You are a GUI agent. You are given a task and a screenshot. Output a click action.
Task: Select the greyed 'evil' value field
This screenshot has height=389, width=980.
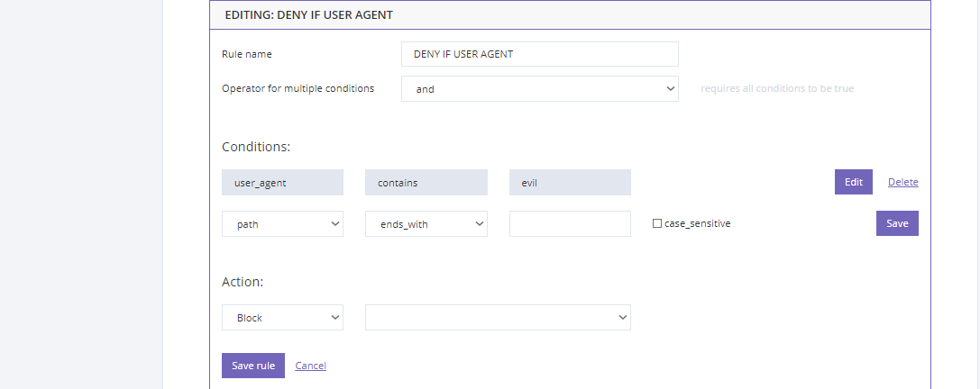click(x=570, y=182)
